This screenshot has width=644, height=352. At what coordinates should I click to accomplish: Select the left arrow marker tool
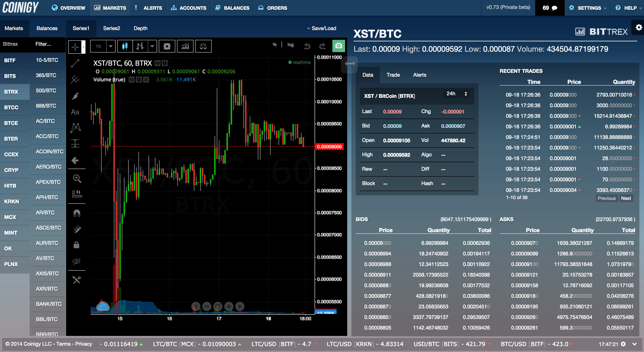pos(75,160)
